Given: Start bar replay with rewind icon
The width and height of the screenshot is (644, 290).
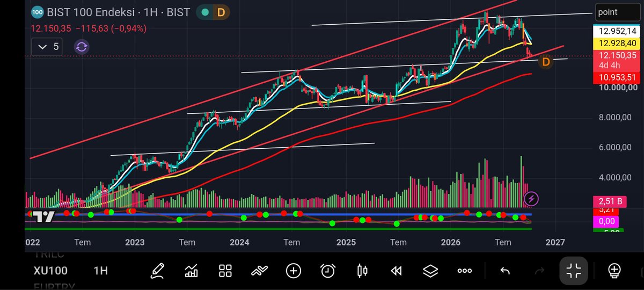Looking at the screenshot, I should pyautogui.click(x=397, y=271).
